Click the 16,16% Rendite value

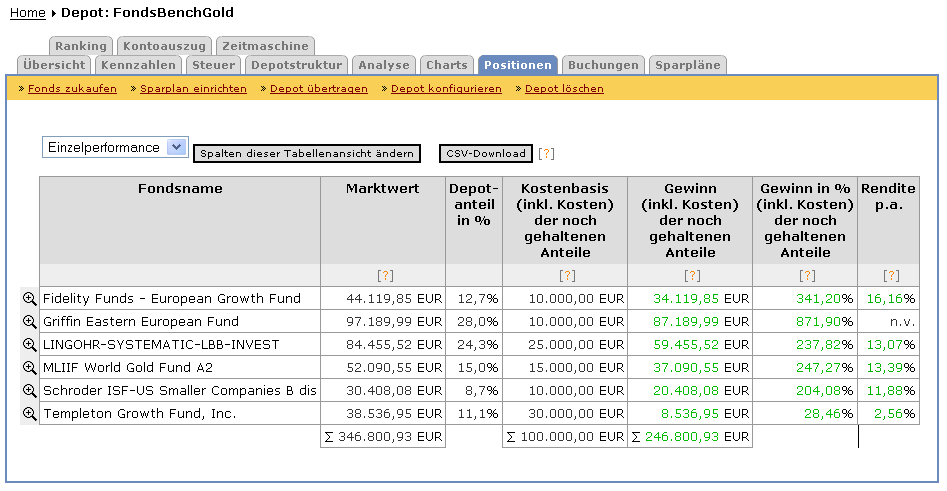(x=888, y=298)
